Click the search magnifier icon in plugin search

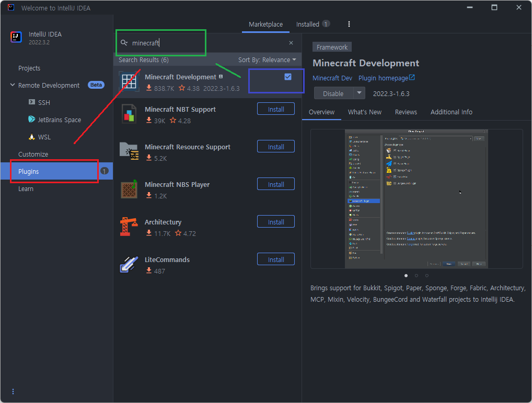coord(124,43)
